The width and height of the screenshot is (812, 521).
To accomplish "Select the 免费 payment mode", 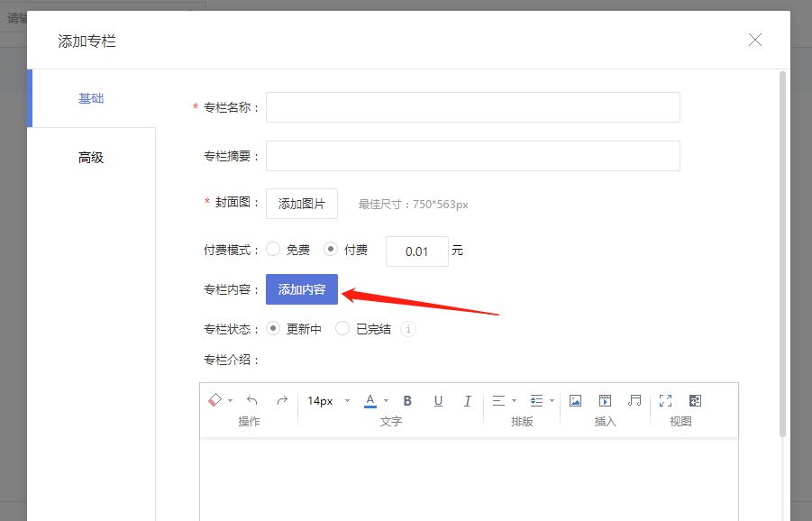I will pos(273,250).
